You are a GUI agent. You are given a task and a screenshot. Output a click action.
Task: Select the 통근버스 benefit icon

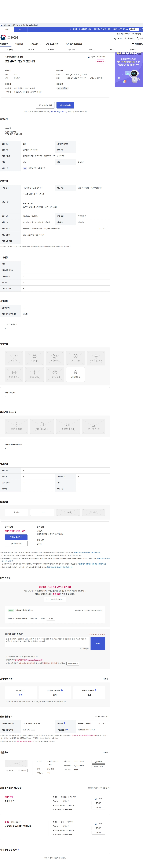(14, 358)
